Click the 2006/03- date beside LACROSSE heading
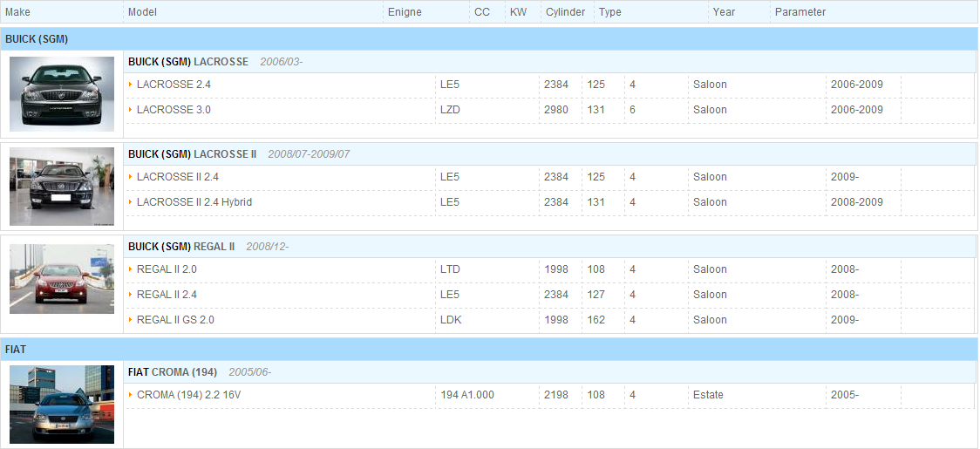The height and width of the screenshot is (449, 980). coord(282,62)
